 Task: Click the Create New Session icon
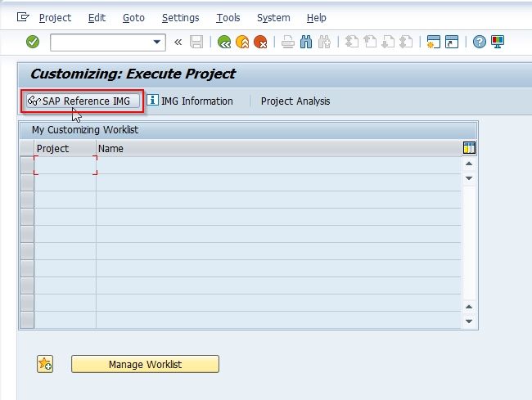pyautogui.click(x=434, y=42)
